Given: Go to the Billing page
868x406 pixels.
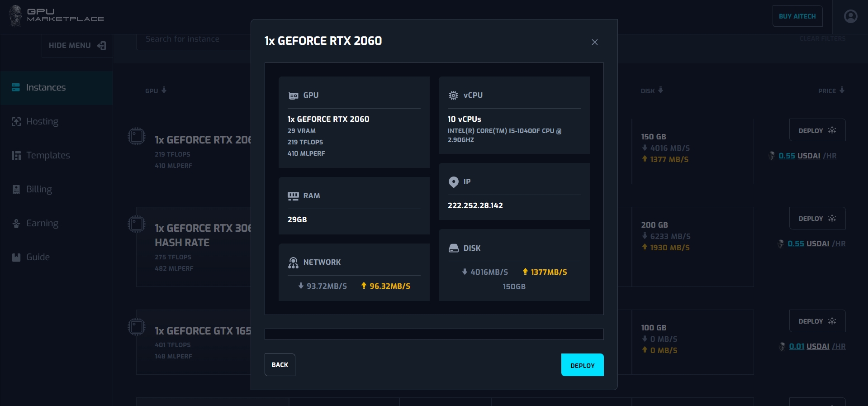Looking at the screenshot, I should tap(39, 189).
